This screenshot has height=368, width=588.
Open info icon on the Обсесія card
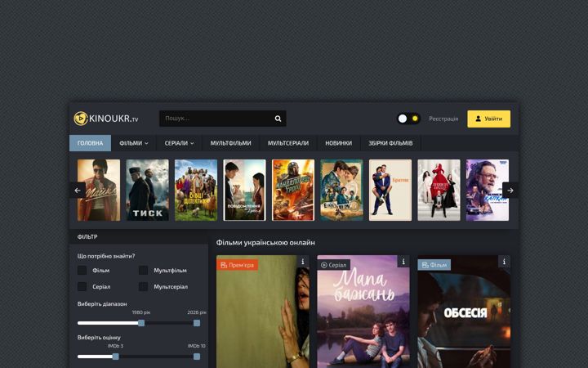point(504,262)
